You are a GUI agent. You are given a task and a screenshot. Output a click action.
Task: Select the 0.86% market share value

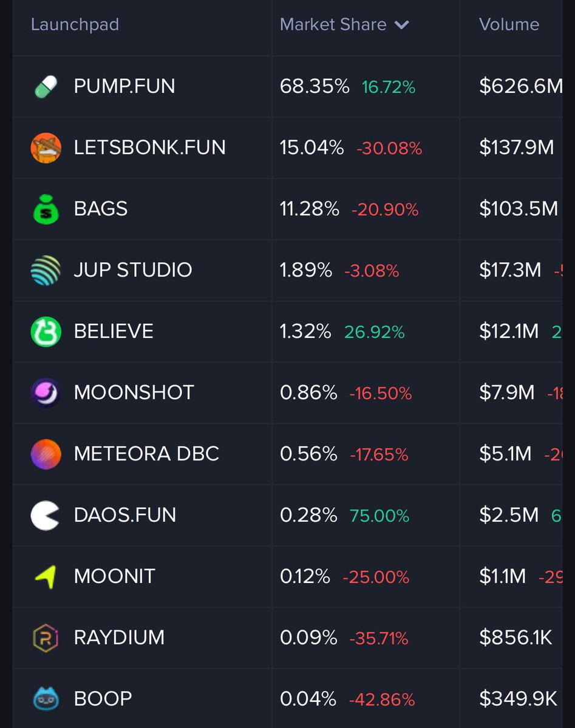pos(308,393)
